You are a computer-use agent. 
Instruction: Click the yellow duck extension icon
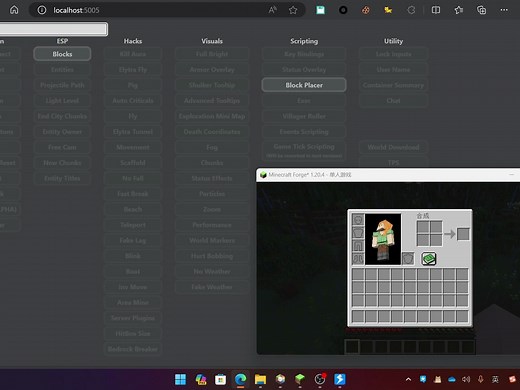[388, 10]
